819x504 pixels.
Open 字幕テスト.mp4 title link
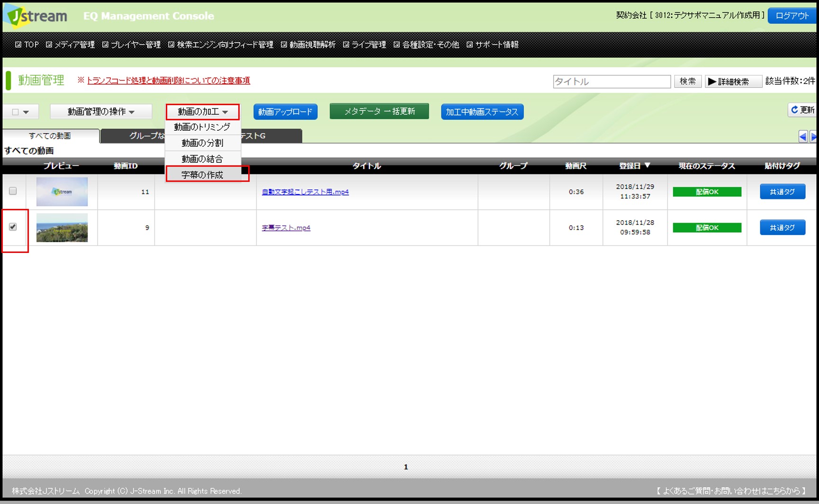[x=286, y=228]
